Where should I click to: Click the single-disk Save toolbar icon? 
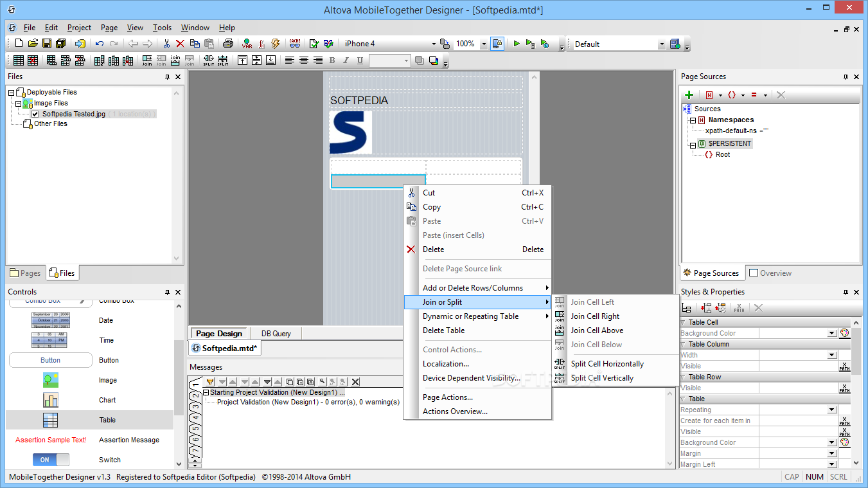(x=47, y=44)
